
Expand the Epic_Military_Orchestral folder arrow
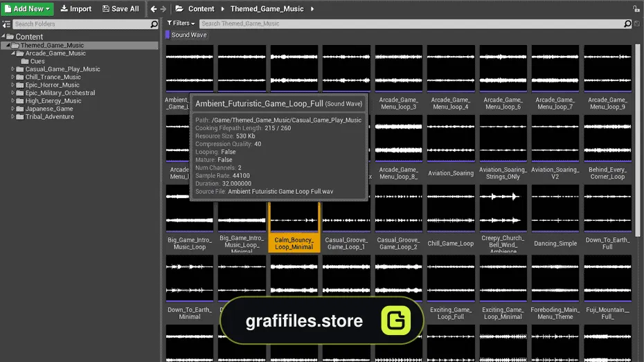click(x=13, y=93)
